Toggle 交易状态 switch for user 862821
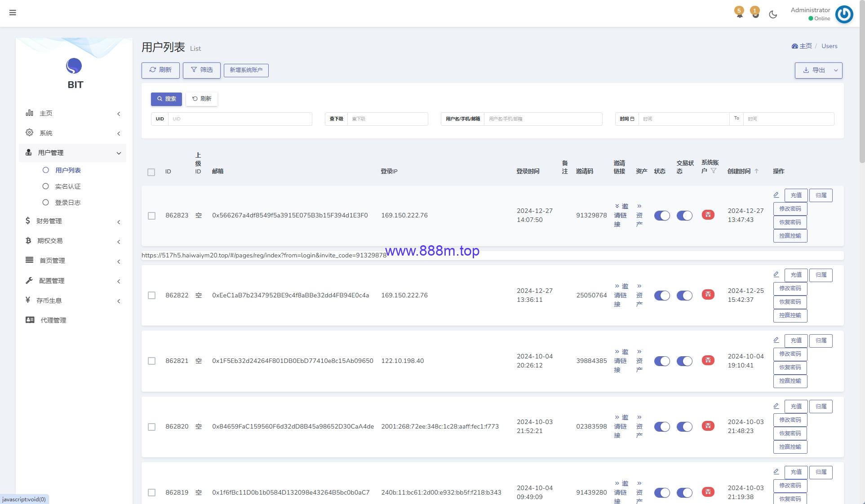The height and width of the screenshot is (504, 865). tap(684, 361)
